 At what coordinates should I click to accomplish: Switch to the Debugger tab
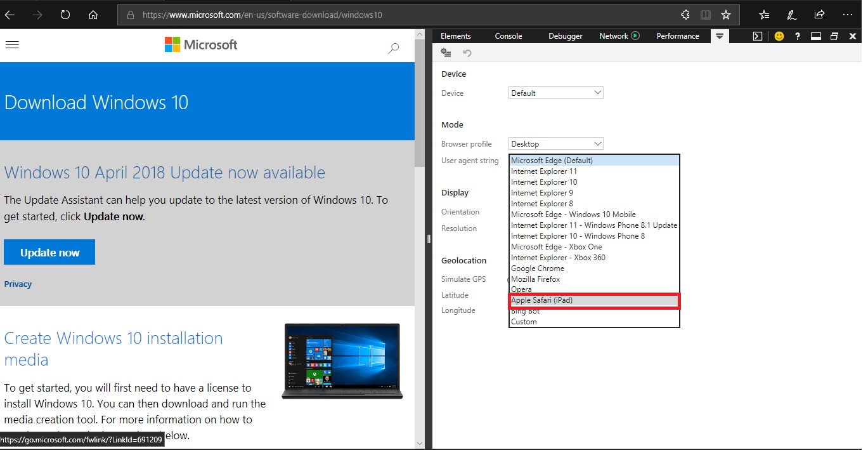click(x=564, y=36)
